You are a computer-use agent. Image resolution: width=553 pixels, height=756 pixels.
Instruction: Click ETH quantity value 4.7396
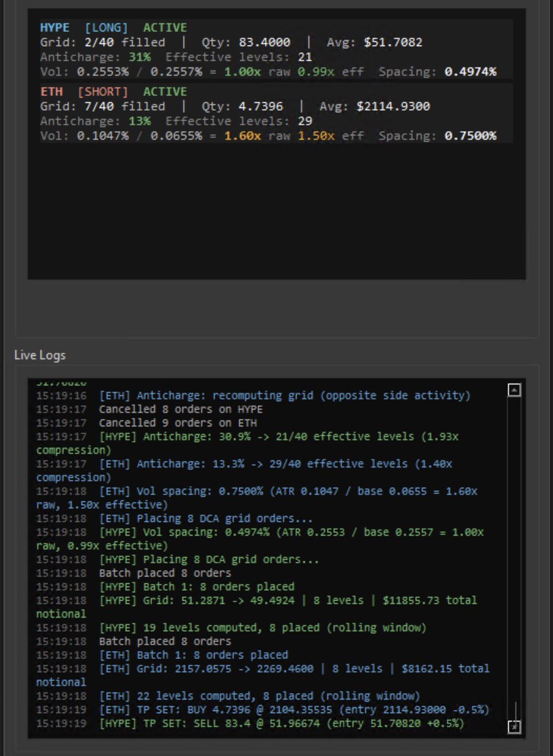[x=260, y=106]
